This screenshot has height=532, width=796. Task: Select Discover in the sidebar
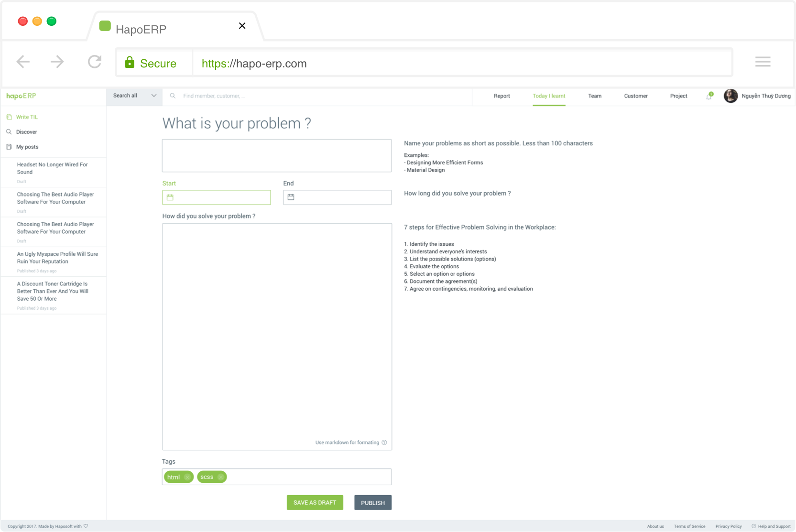(26, 132)
